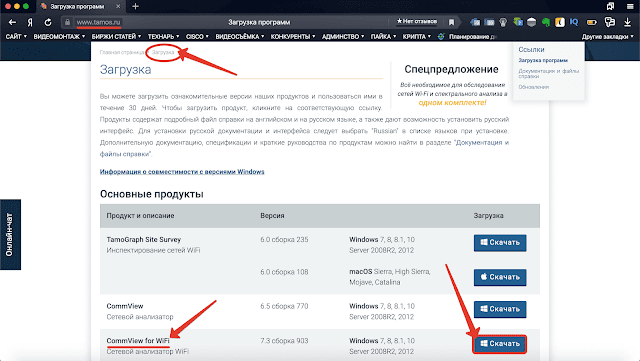This screenshot has height=361, width=640.
Task: Open the bookmarks panel icon in title bar
Action: [x=610, y=7]
